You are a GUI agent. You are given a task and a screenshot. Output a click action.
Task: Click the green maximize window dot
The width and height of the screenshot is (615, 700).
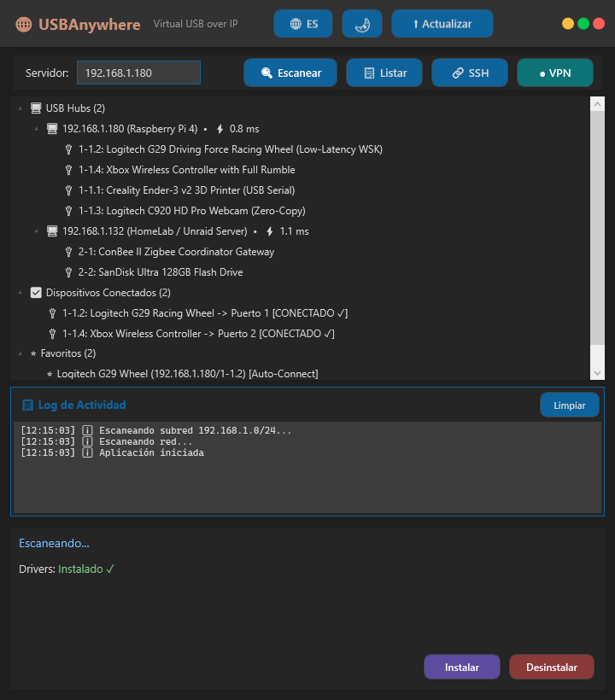pyautogui.click(x=583, y=24)
